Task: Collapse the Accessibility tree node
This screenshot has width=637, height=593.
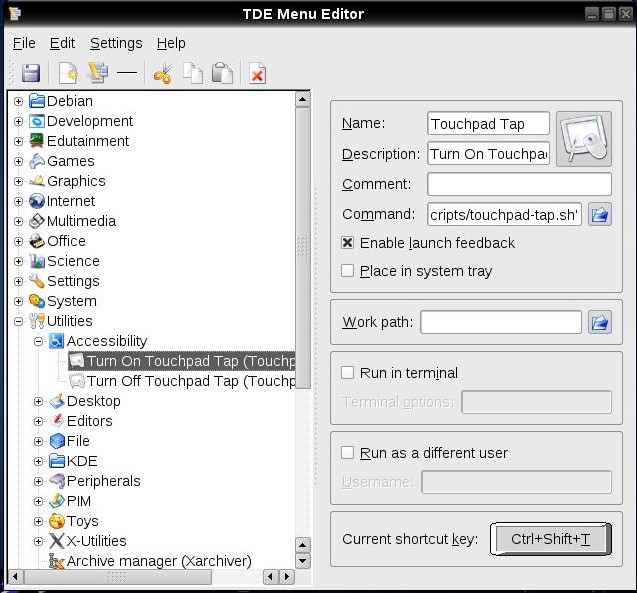Action: coord(38,341)
